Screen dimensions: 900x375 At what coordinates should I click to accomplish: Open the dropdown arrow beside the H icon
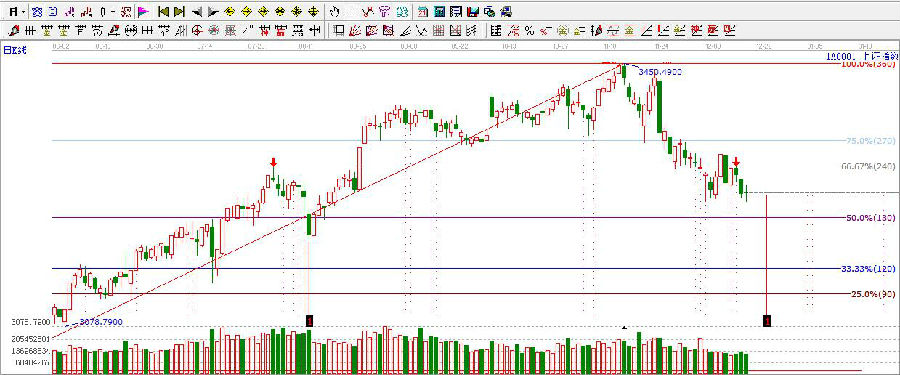tap(24, 12)
